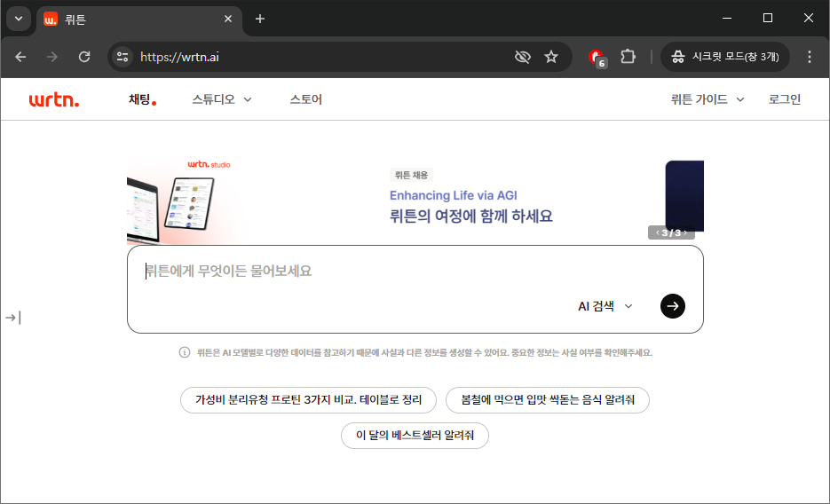Expand the 스튜디오 dropdown menu

click(x=222, y=99)
